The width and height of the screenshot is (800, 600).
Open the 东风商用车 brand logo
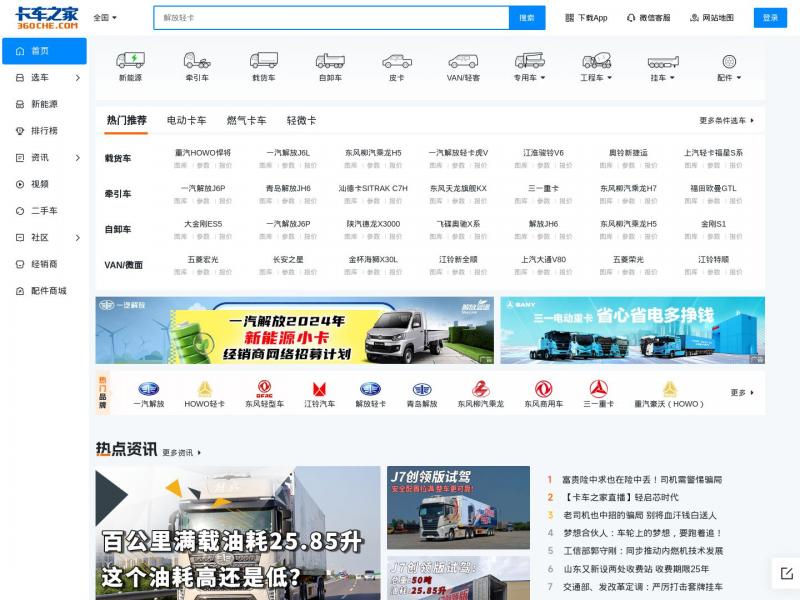coord(543,389)
